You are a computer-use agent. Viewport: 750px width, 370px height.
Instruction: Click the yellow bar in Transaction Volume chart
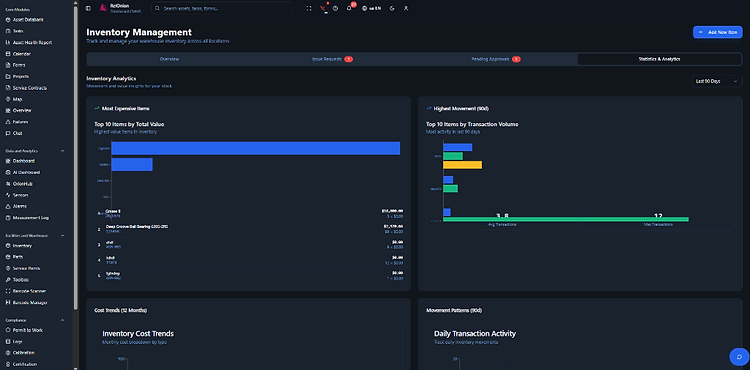click(x=463, y=165)
